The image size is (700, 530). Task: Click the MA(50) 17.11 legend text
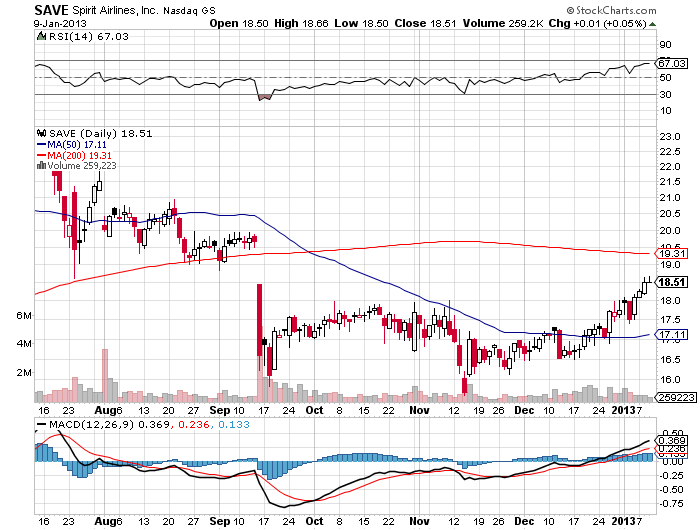click(77, 144)
